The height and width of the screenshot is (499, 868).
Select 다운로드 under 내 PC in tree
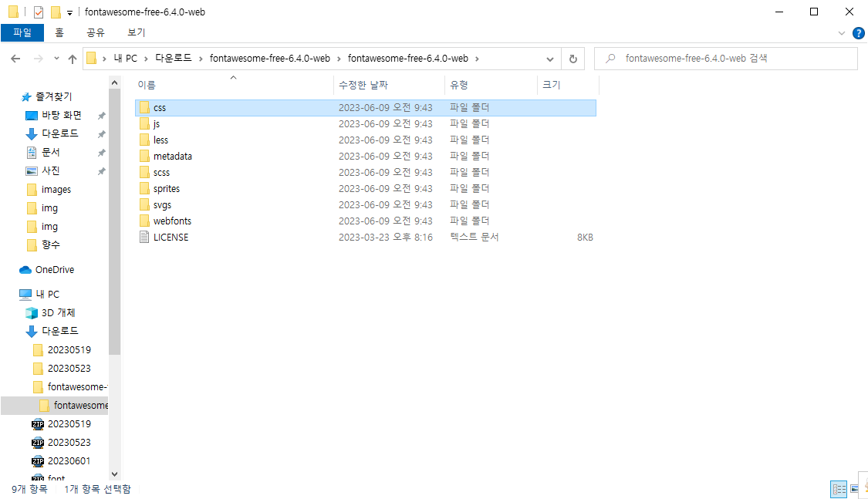pyautogui.click(x=59, y=331)
